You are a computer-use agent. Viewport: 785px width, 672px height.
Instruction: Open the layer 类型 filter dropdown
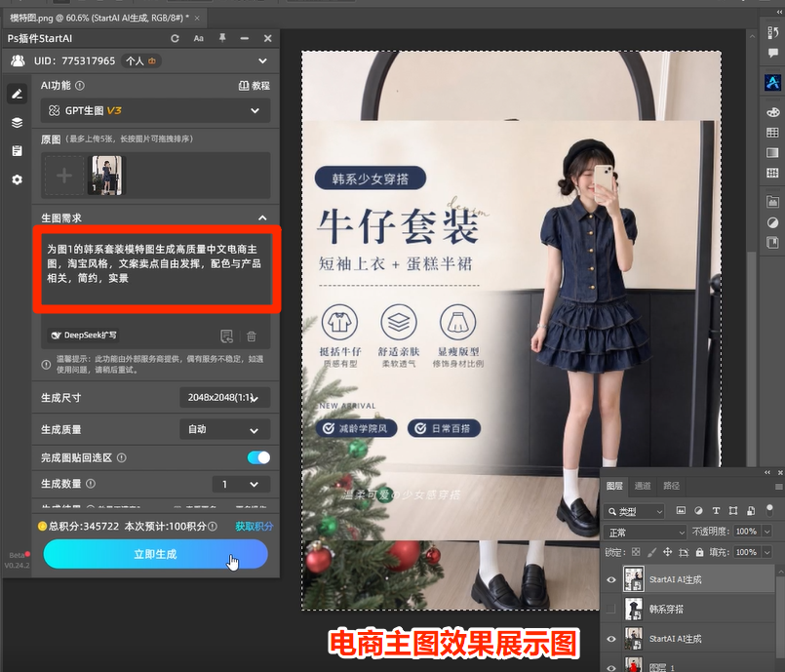pos(634,511)
